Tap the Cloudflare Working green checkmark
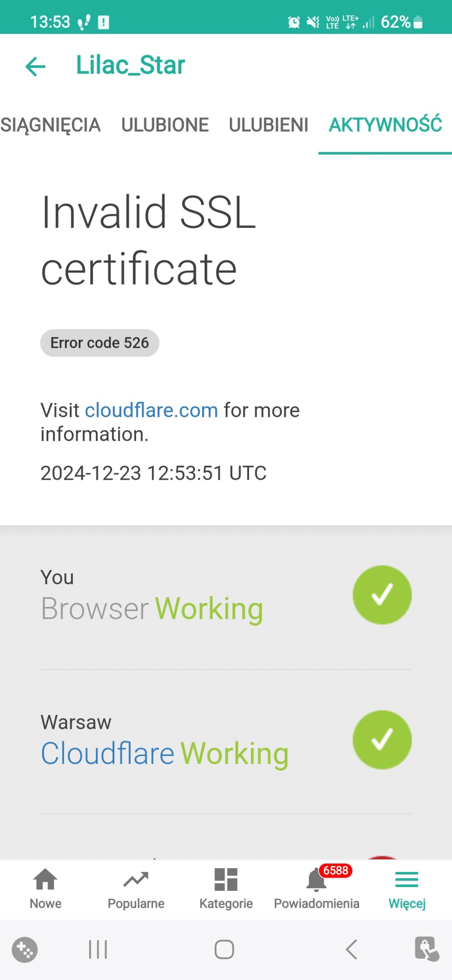Screen dimensions: 452x980 tap(382, 740)
